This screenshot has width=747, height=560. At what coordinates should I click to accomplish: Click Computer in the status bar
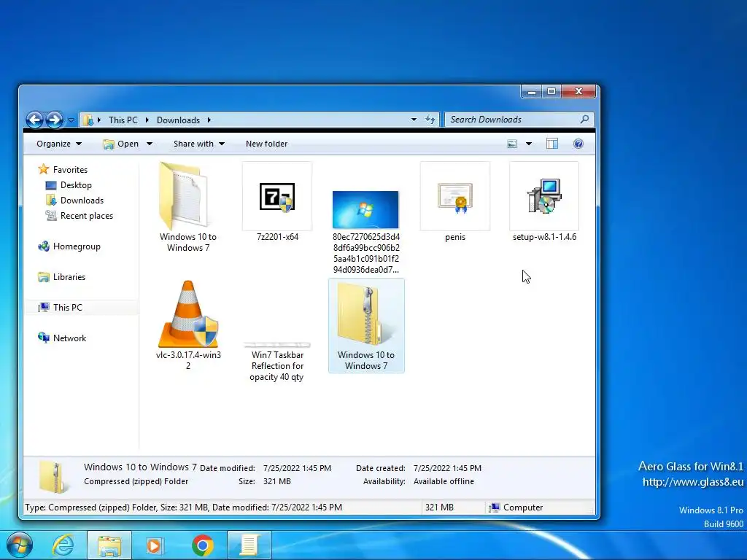(x=516, y=507)
